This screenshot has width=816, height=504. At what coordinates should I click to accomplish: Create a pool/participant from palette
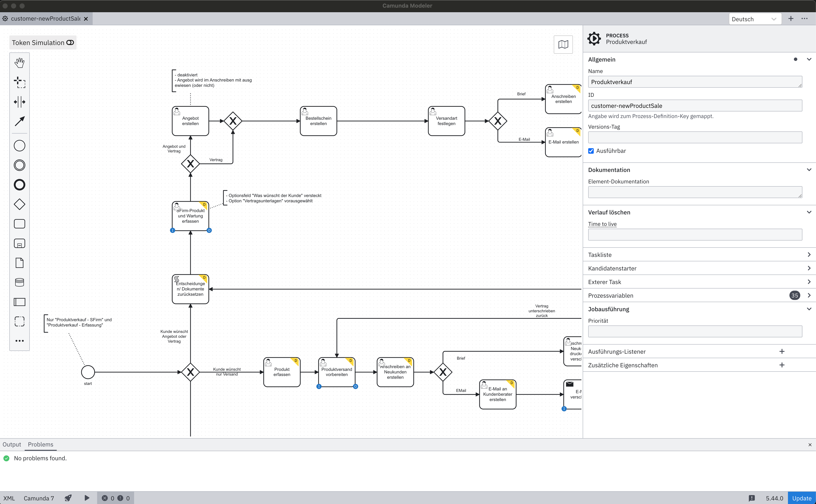(x=19, y=302)
